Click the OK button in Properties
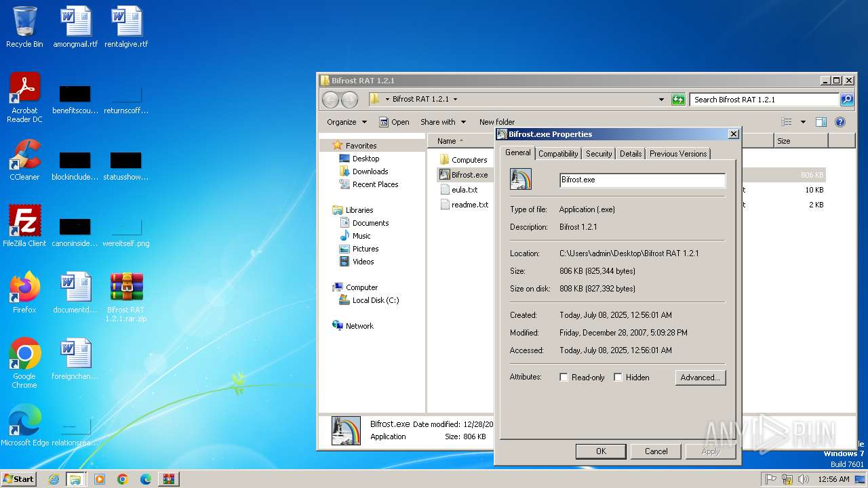Viewport: 868px width, 488px height. tap(601, 451)
